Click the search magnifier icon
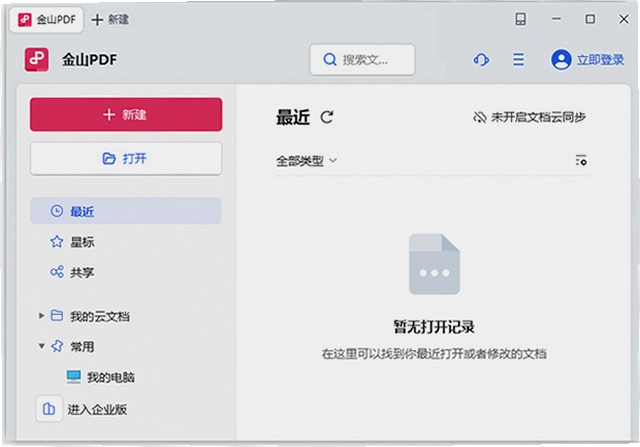The image size is (640, 447). (329, 60)
